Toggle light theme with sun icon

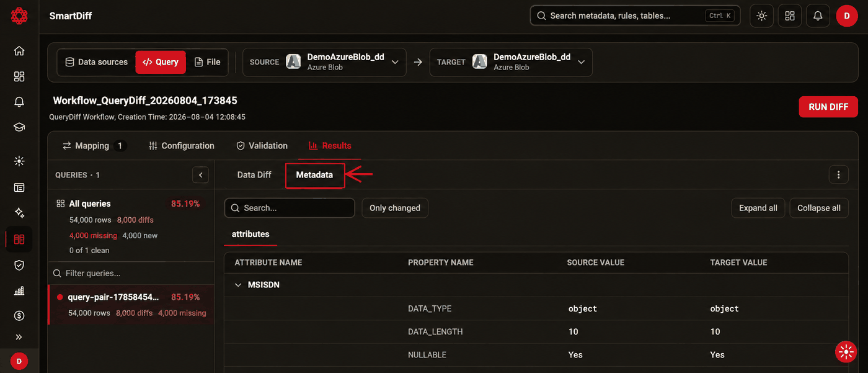pyautogui.click(x=762, y=16)
